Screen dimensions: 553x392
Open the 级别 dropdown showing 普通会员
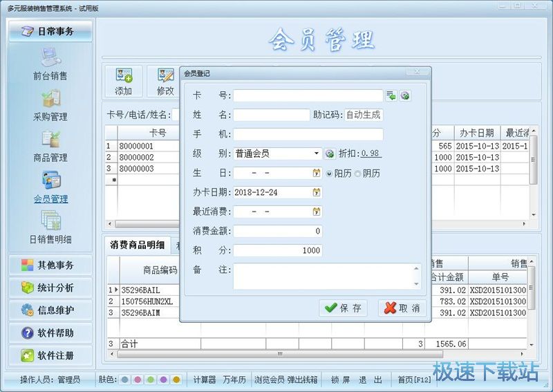coord(278,153)
